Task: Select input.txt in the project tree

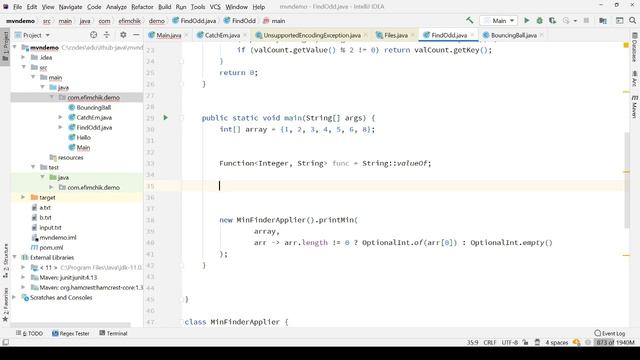Action: tap(47, 227)
